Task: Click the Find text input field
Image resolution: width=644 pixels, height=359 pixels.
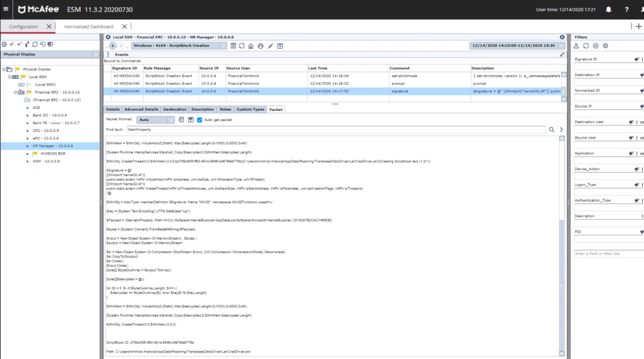Action: tap(336, 130)
